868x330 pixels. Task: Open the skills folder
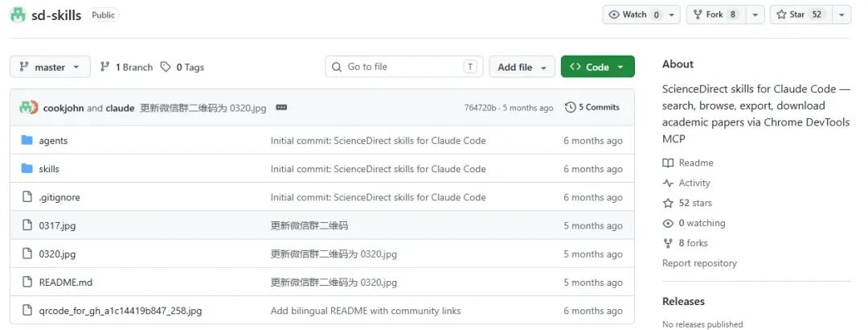pos(49,169)
